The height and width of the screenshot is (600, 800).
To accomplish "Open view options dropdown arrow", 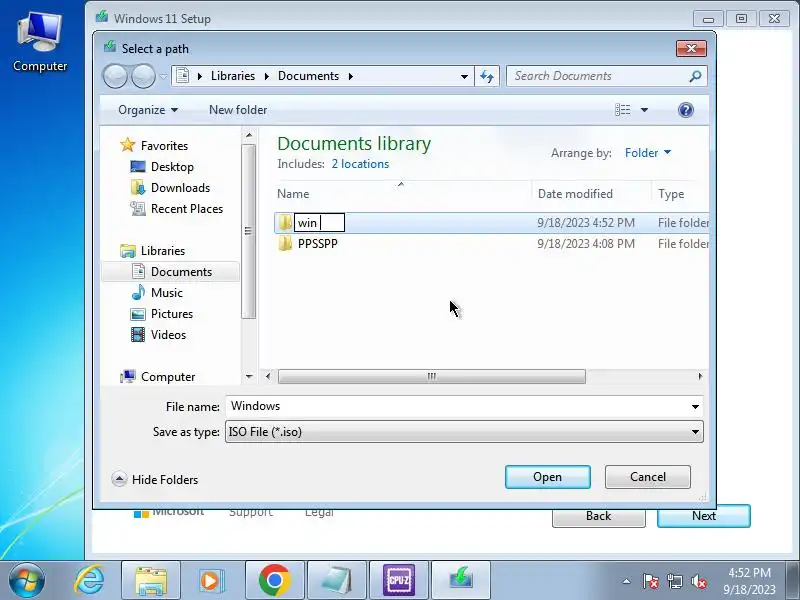I will pos(644,110).
